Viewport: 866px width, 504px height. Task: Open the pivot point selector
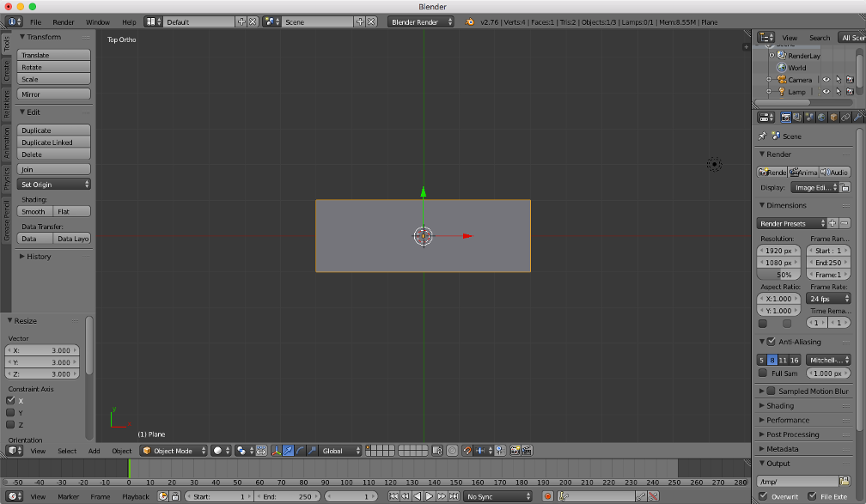(x=244, y=451)
